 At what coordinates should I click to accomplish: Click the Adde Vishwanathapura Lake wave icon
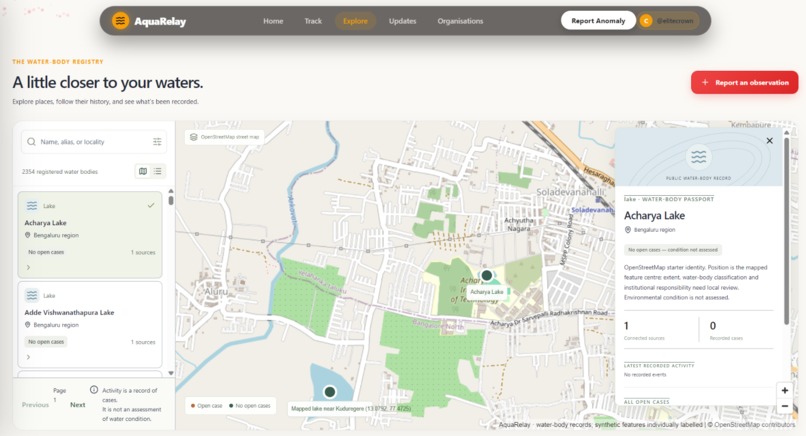coord(32,295)
